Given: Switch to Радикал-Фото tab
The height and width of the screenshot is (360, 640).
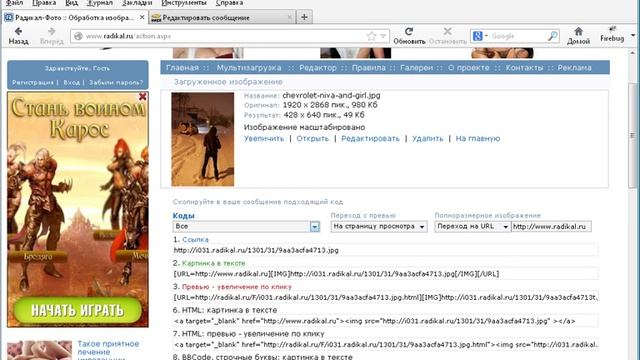Looking at the screenshot, I should coord(75,18).
